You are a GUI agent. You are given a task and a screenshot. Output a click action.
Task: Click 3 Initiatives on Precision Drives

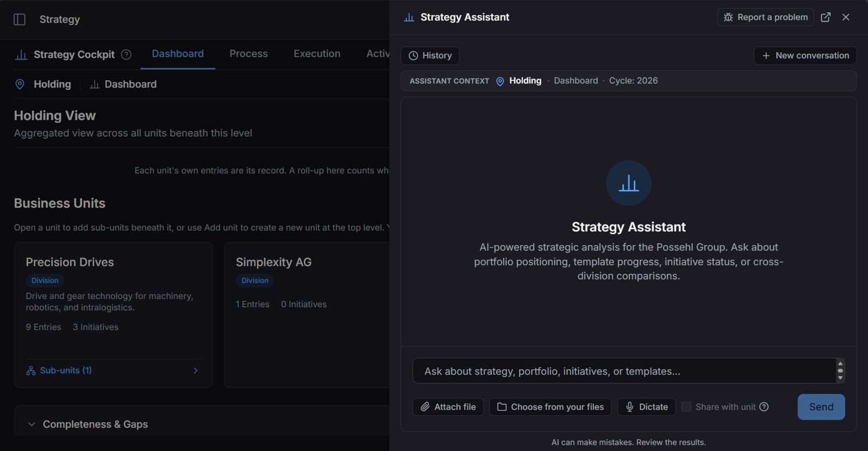95,327
